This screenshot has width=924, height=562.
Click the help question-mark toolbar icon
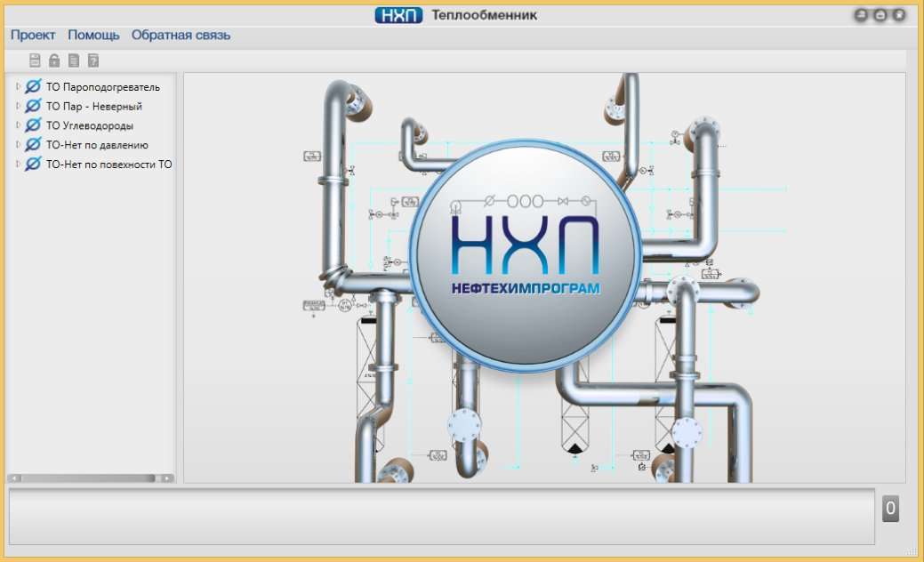click(93, 60)
